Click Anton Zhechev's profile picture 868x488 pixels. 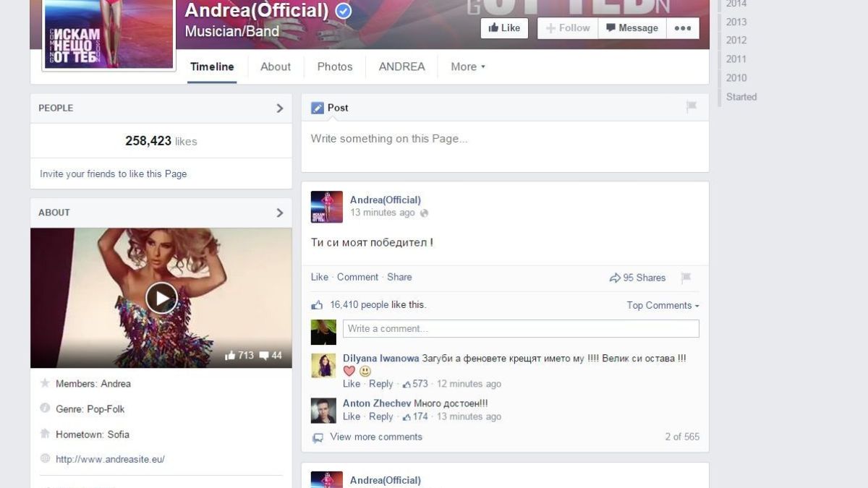click(323, 411)
